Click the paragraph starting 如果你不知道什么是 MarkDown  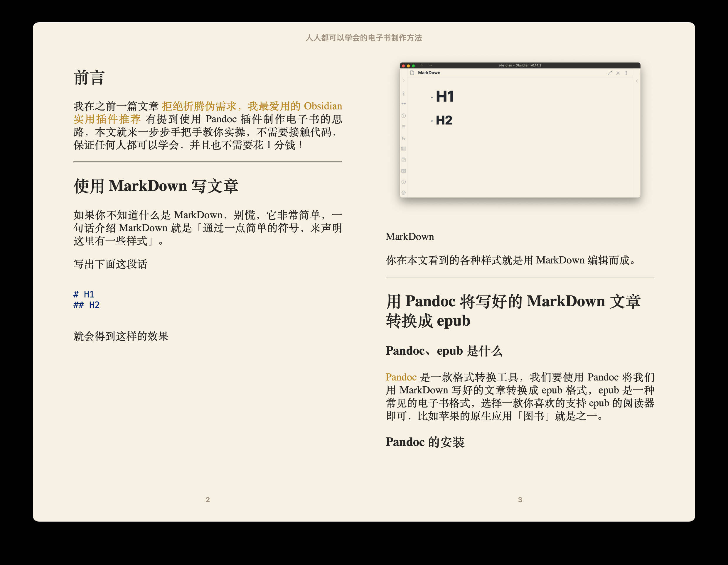208,228
